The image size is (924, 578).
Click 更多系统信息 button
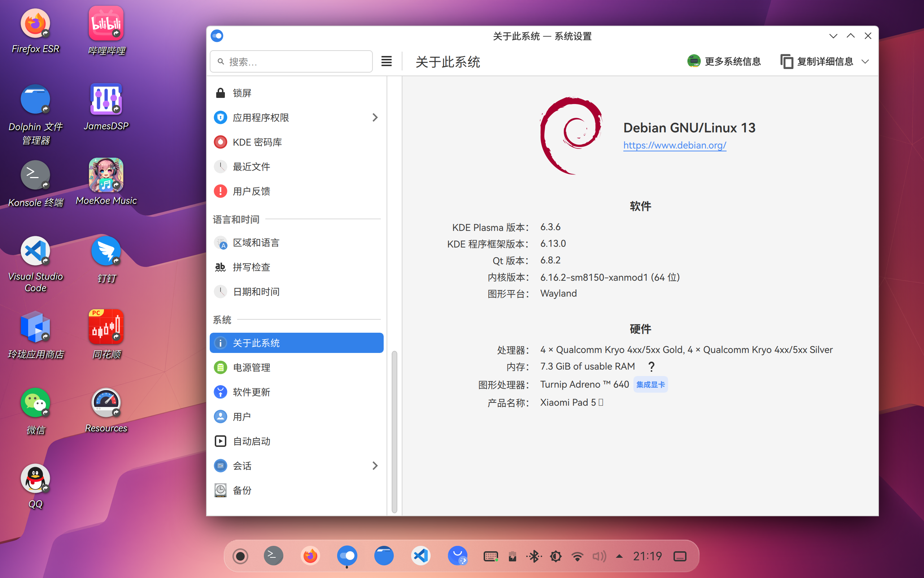(724, 61)
